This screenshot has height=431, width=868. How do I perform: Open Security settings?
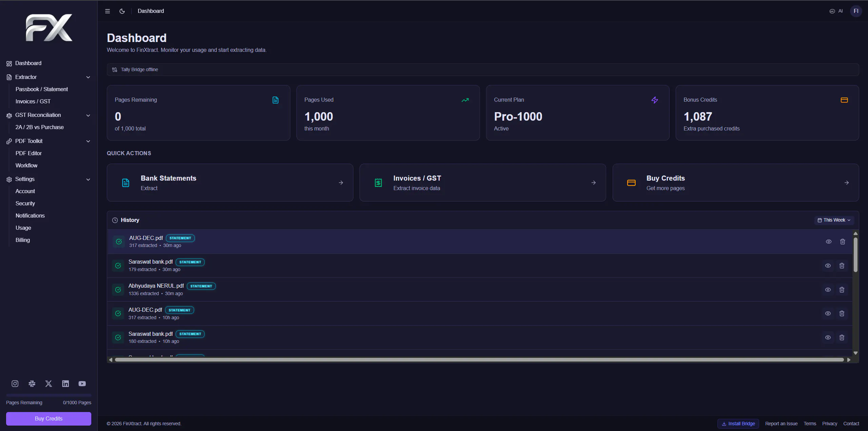[25, 204]
